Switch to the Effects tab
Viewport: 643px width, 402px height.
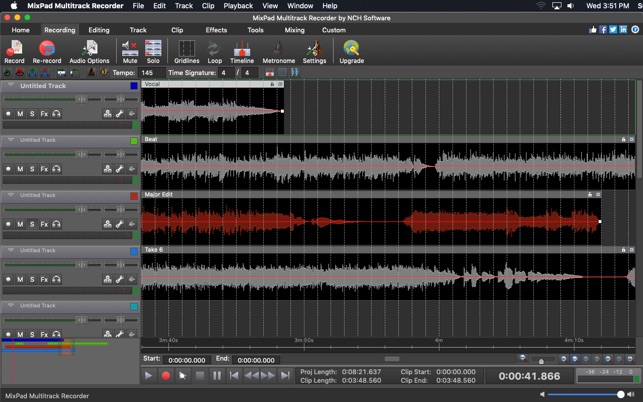pos(216,30)
